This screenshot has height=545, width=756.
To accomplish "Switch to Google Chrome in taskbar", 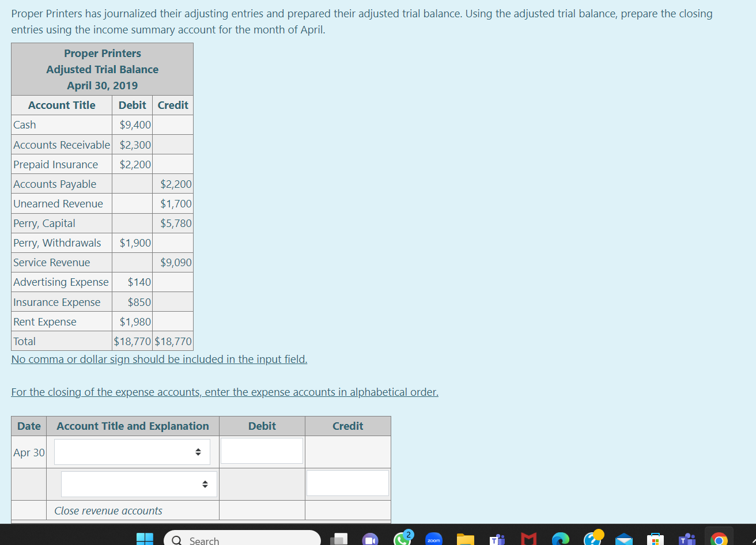I will click(x=718, y=540).
